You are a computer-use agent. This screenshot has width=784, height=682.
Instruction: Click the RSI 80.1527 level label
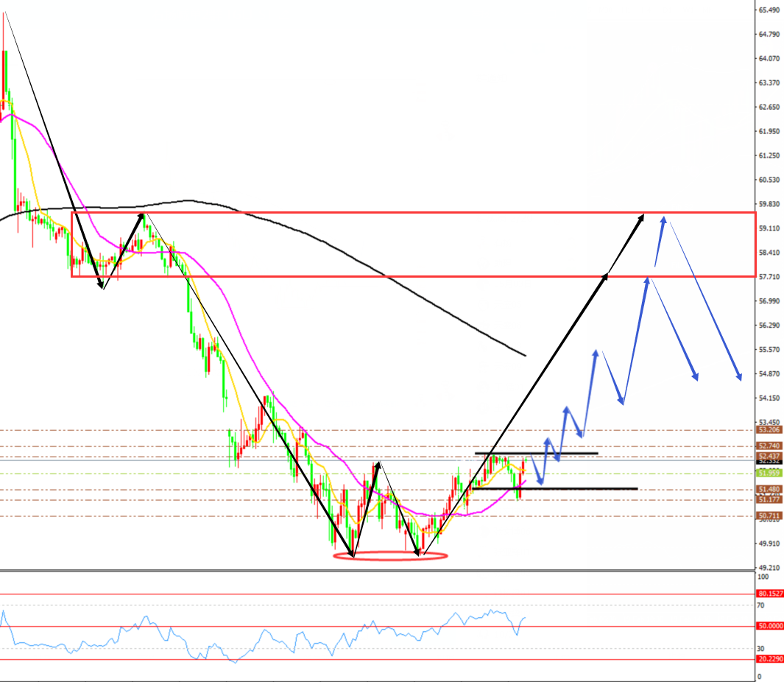click(769, 593)
